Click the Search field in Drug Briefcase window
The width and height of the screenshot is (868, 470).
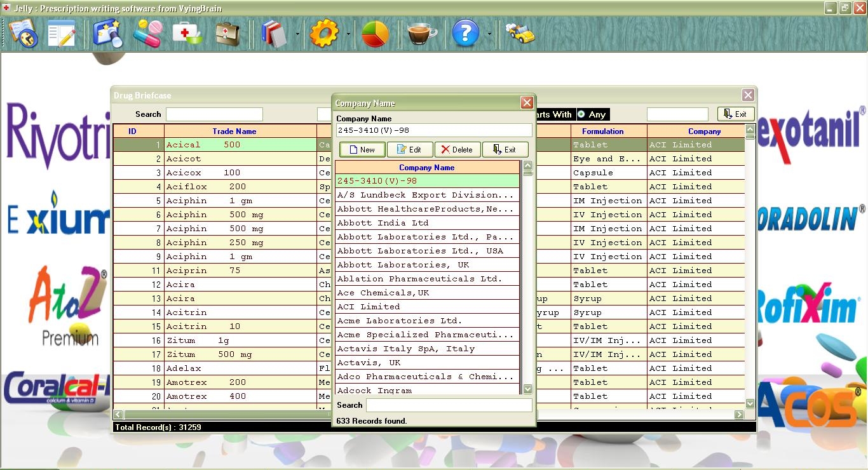click(x=214, y=114)
